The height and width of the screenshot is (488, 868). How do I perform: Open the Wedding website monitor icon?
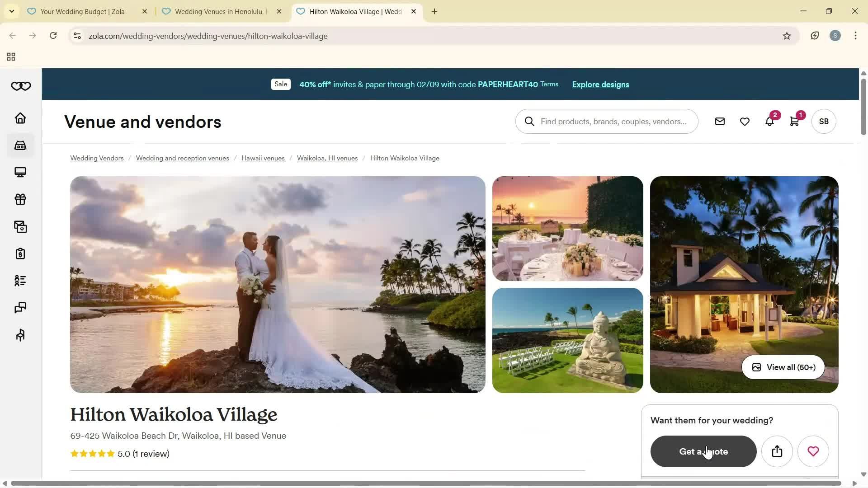tap(20, 172)
